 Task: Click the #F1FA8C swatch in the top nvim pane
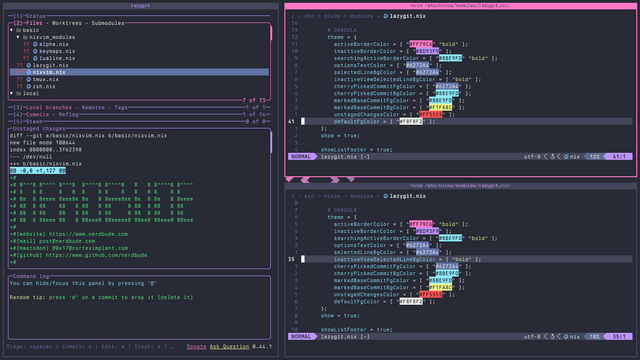point(440,107)
